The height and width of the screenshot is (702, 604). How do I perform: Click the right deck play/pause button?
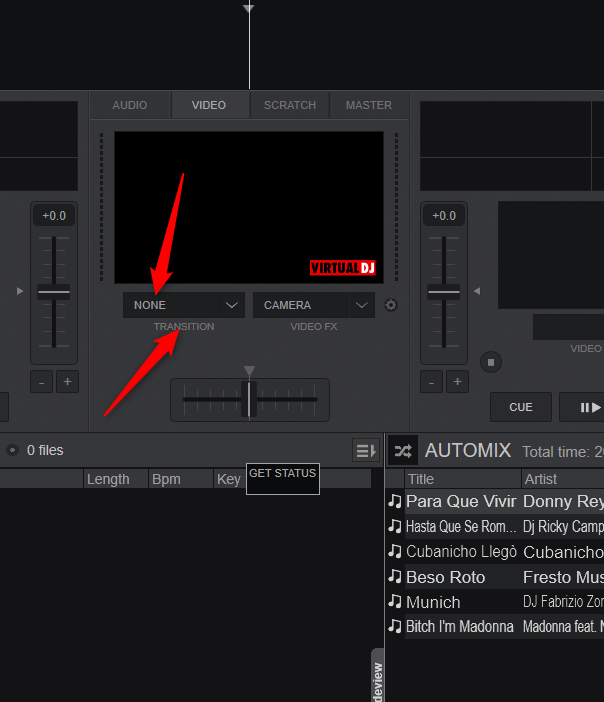(584, 407)
